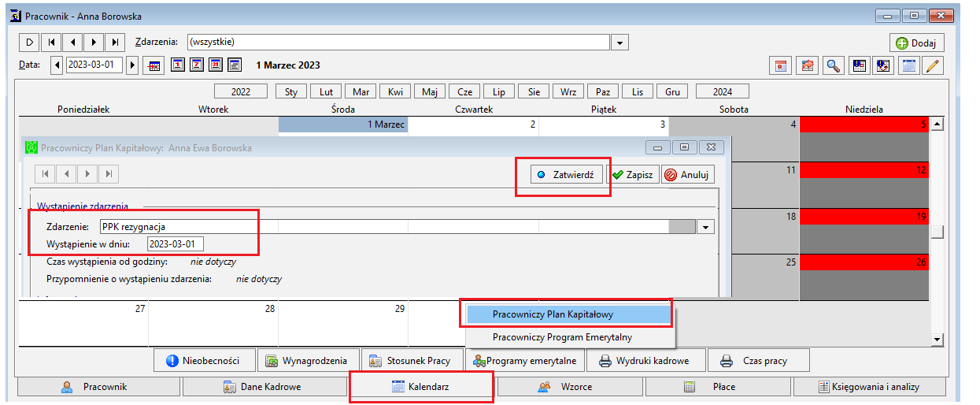Switch to Pracownik tab
Screen dimensions: 980x405
(98, 387)
